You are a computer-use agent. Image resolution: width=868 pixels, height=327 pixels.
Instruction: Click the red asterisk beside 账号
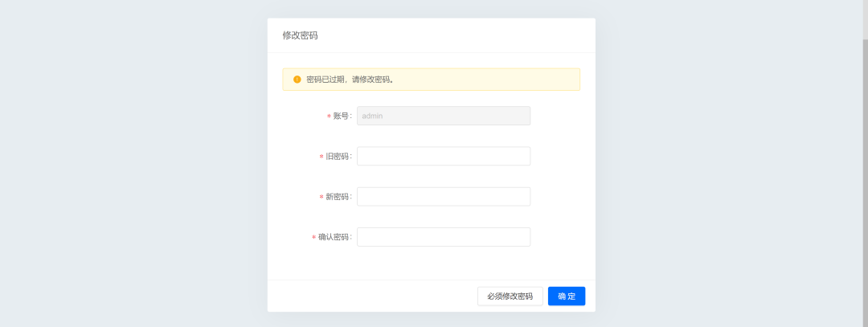329,116
